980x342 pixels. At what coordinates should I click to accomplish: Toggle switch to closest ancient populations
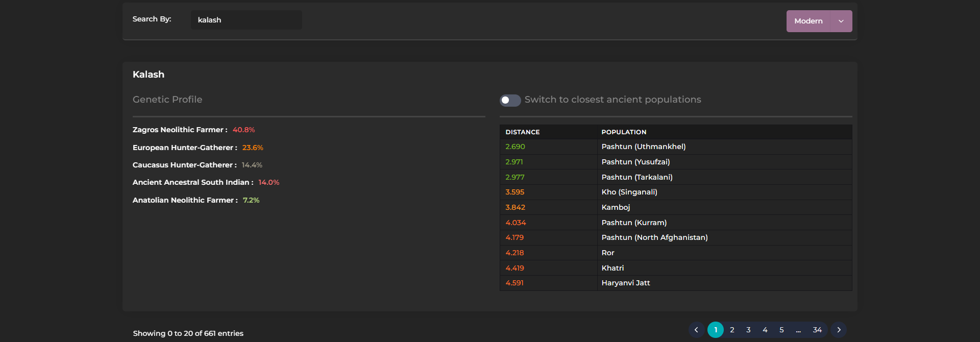pyautogui.click(x=510, y=100)
